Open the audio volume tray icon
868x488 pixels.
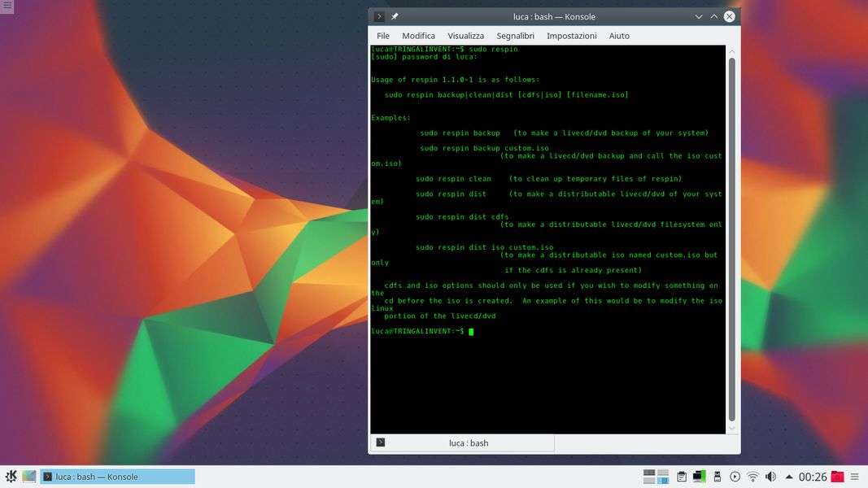770,477
